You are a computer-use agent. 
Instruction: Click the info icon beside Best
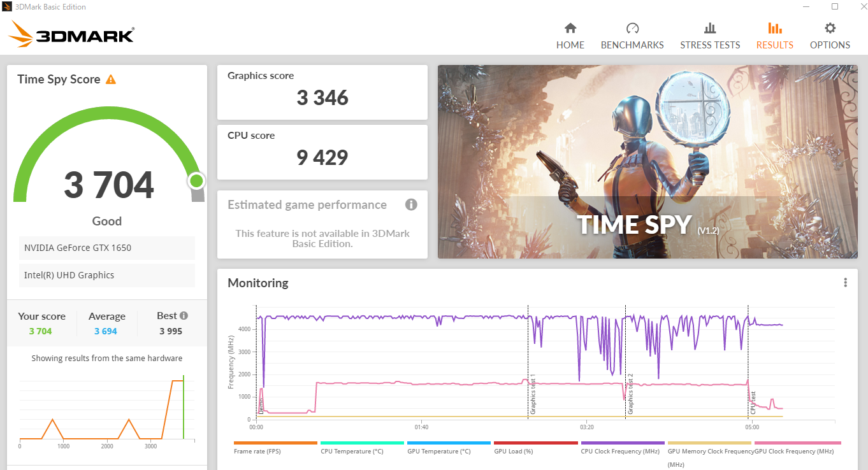(x=184, y=316)
